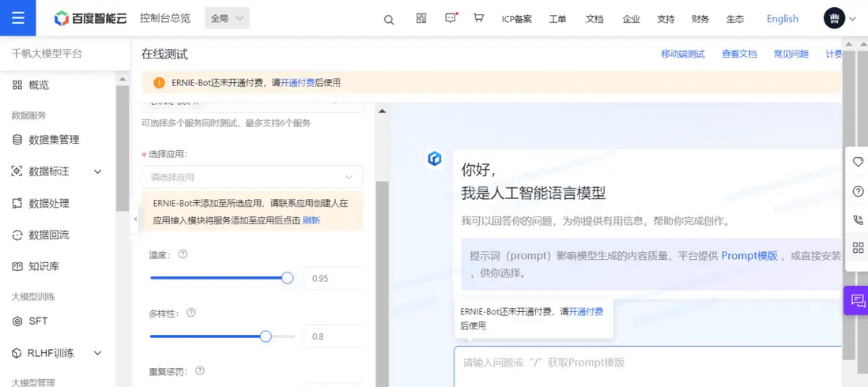Expand the 数据标注 submenu
Image resolution: width=868 pixels, height=387 pixels.
point(97,171)
